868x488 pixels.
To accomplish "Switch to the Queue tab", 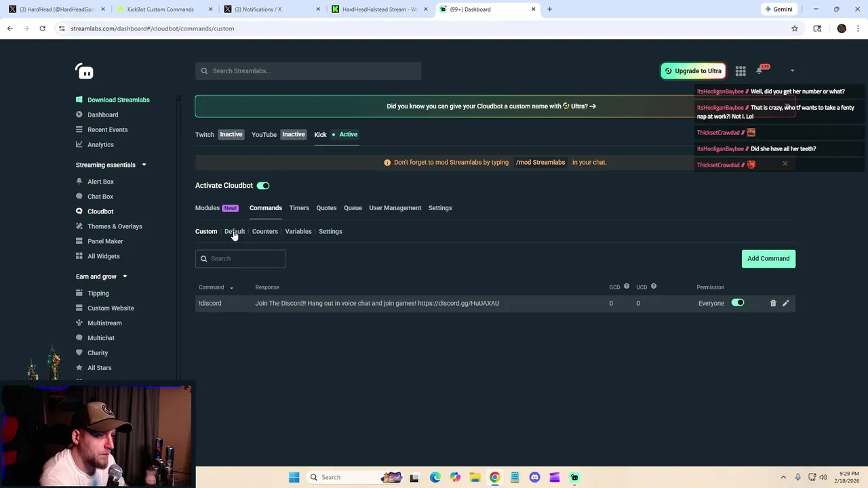I will pyautogui.click(x=353, y=208).
